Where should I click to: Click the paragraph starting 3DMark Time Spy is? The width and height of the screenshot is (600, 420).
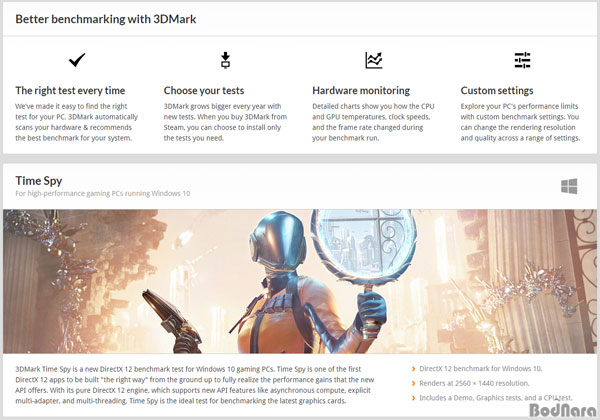(x=194, y=385)
